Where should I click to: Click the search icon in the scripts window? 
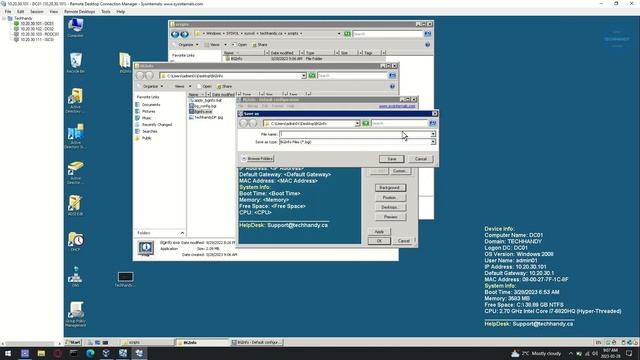pyautogui.click(x=427, y=34)
